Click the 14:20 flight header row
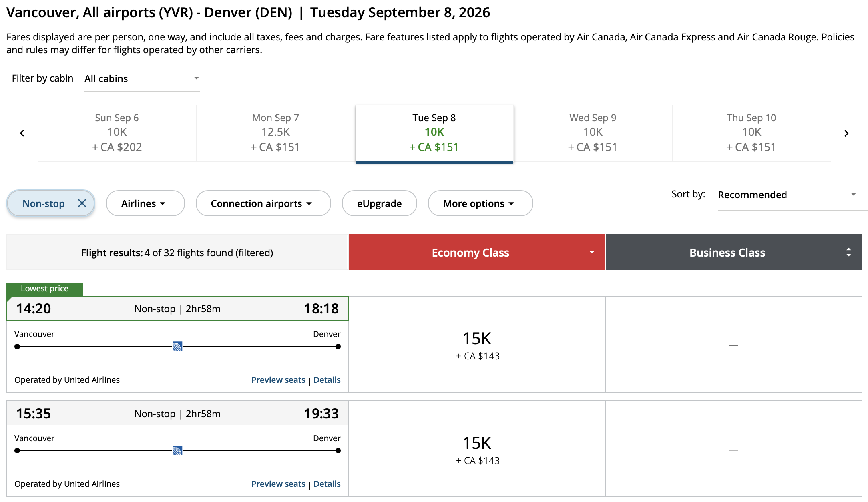Viewport: 868px width, 502px height. (177, 309)
